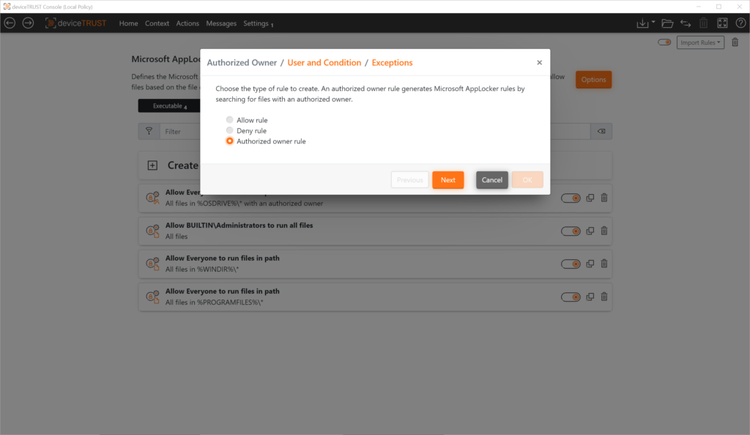Select the Executable tab
Screen dimensions: 750x435
click(169, 106)
